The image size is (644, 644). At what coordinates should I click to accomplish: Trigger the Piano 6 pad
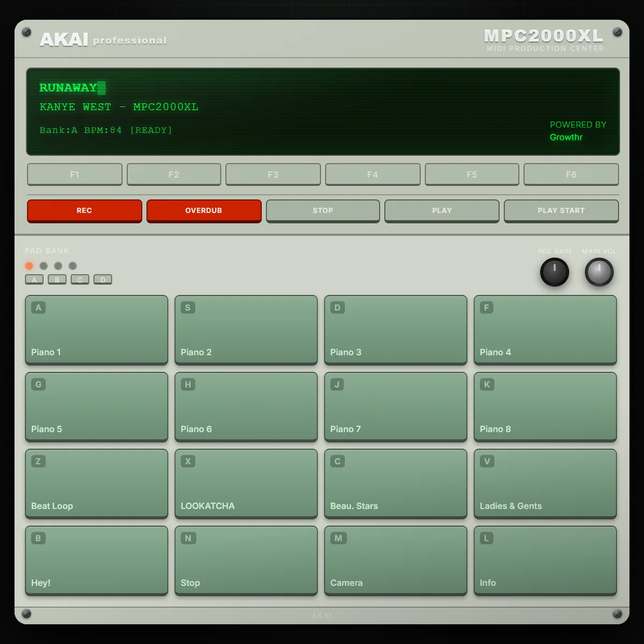(x=246, y=406)
